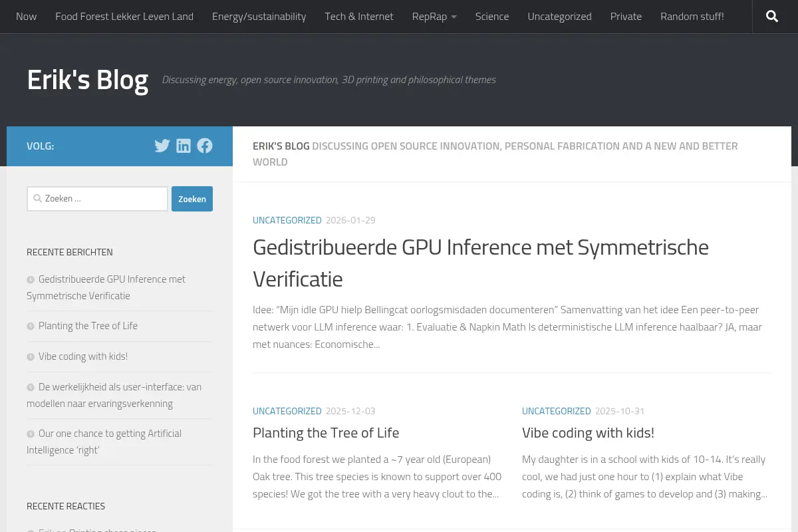Open Vibe coding with kids! post title
798x532 pixels.
[x=588, y=433]
